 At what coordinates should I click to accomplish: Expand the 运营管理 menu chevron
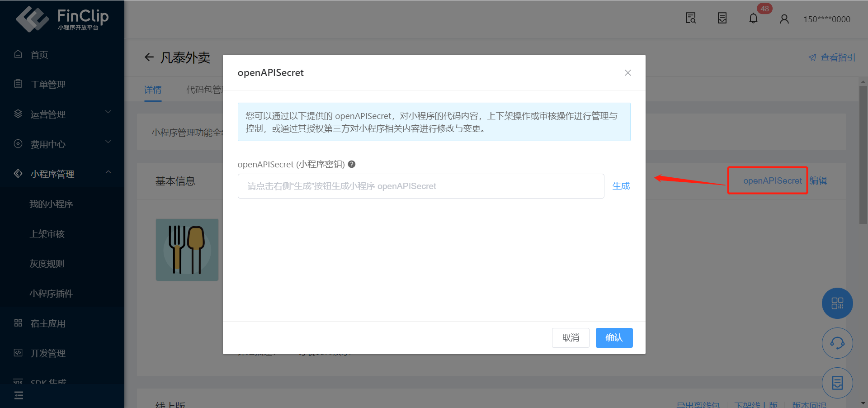coord(108,112)
